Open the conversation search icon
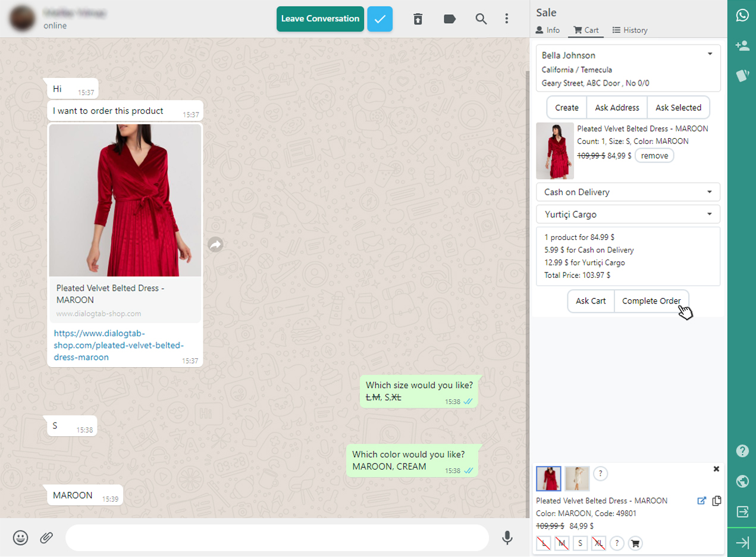Screen dimensions: 756x557 (x=481, y=18)
